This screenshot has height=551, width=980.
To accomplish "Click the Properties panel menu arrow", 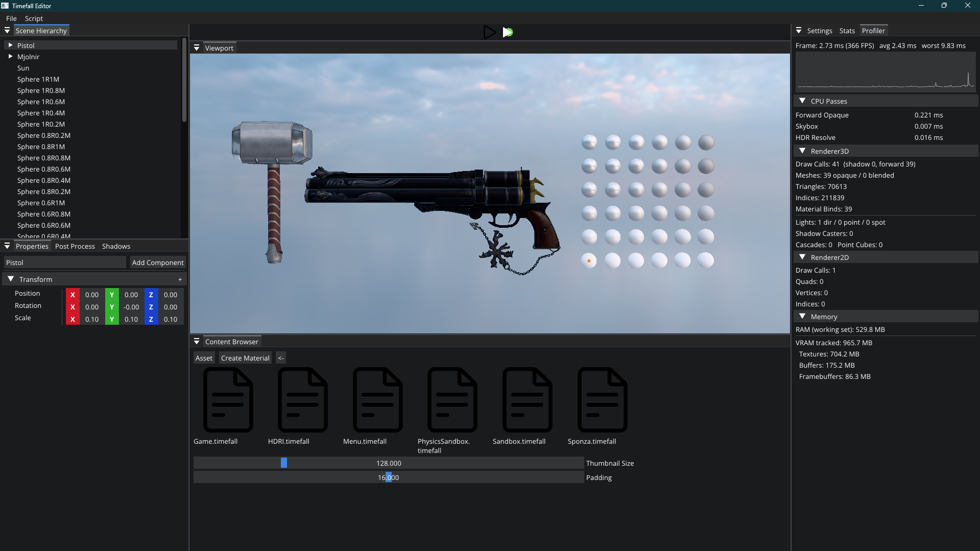I will tap(7, 246).
